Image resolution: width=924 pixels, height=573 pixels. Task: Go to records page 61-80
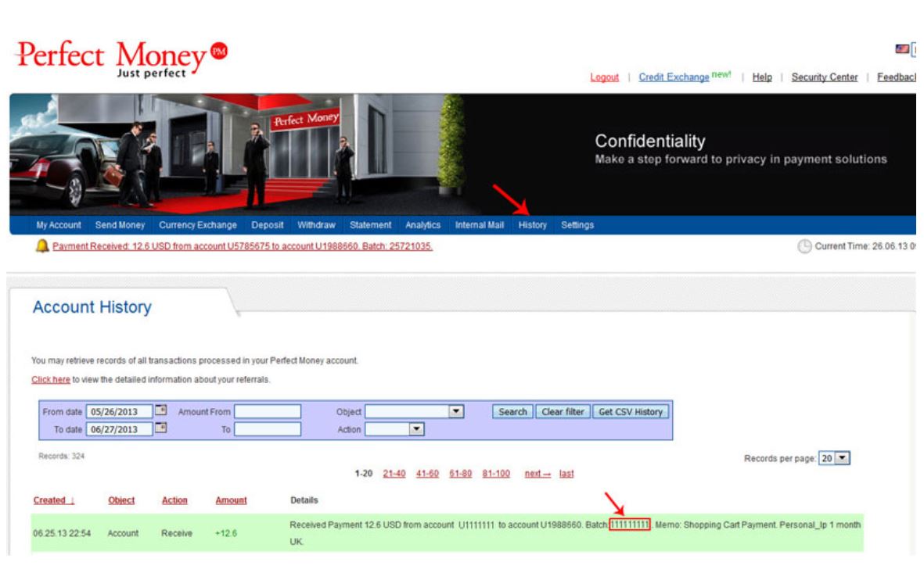coord(460,474)
